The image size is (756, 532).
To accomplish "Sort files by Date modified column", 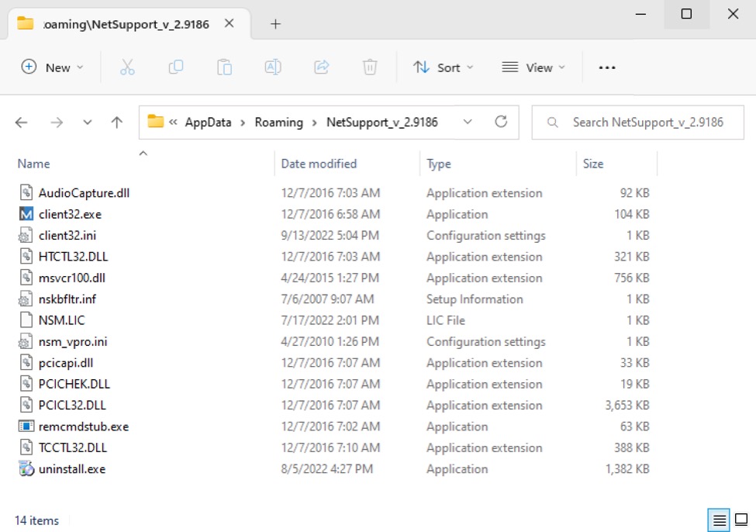I will [x=319, y=164].
